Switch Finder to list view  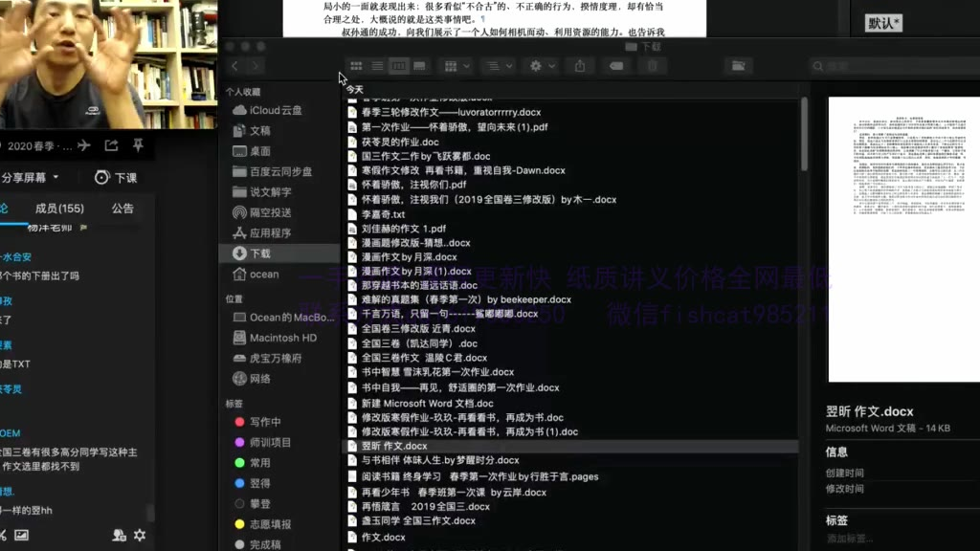coord(377,66)
